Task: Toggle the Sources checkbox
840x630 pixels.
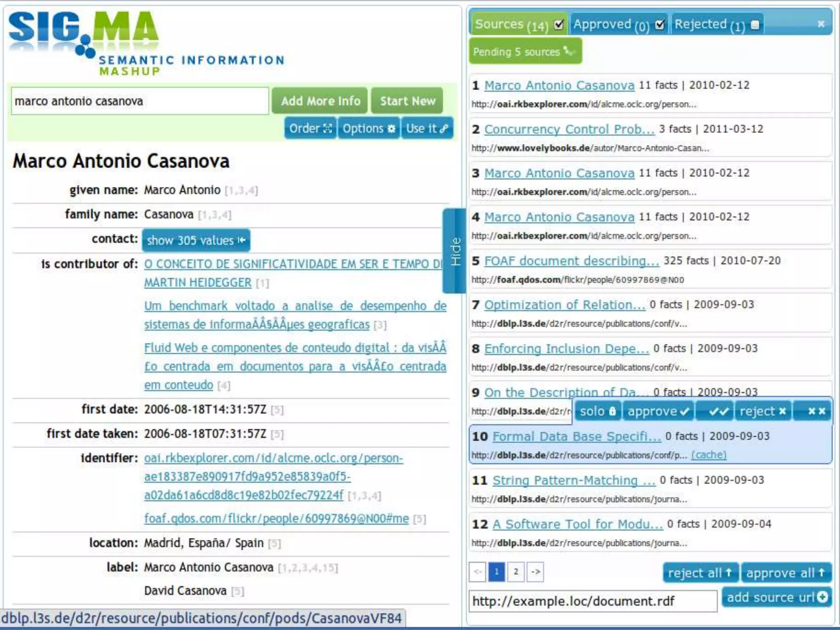Action: (x=559, y=25)
